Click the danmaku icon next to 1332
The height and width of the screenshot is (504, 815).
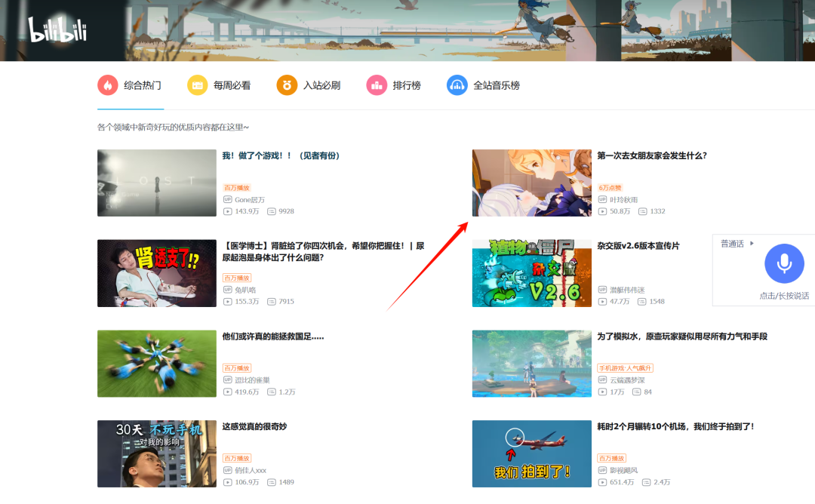tap(642, 211)
